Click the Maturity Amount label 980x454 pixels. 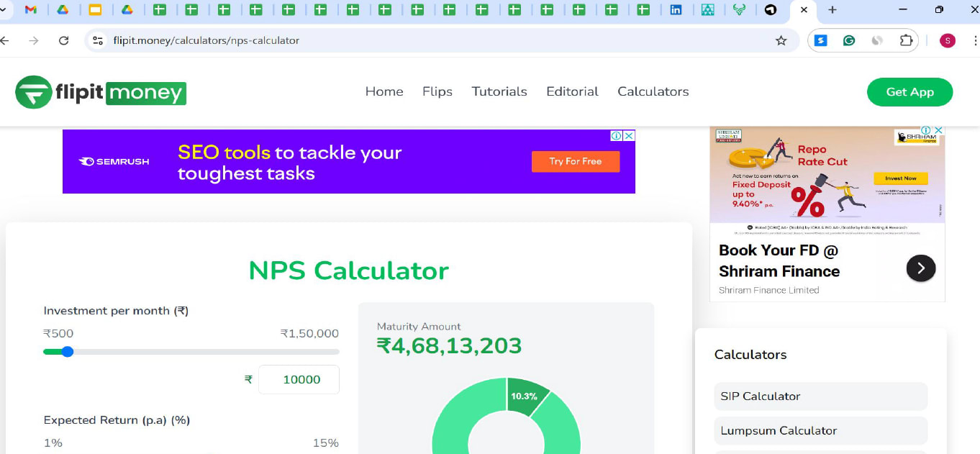tap(419, 327)
